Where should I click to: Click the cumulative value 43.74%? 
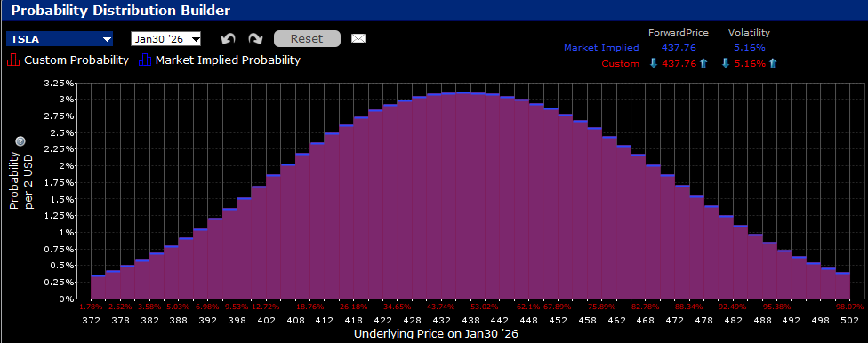(x=440, y=307)
